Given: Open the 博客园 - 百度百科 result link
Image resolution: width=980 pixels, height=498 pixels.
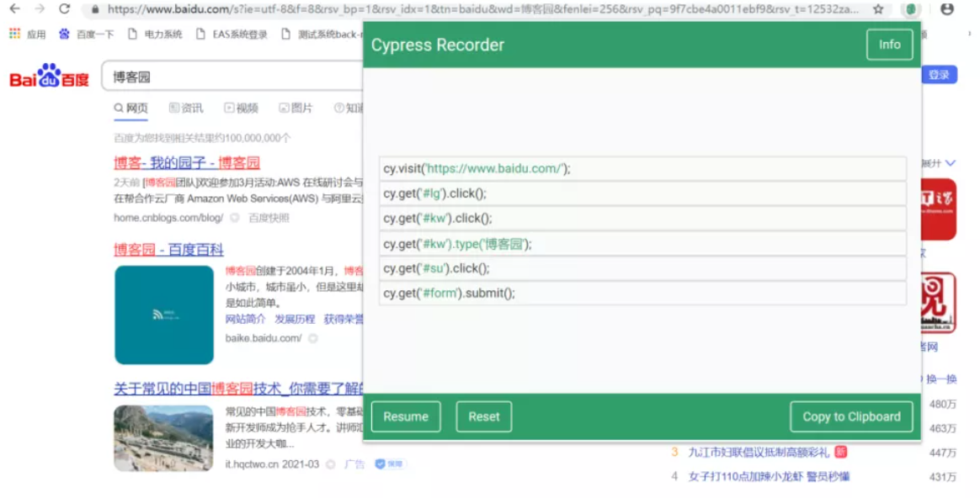Looking at the screenshot, I should click(x=168, y=250).
